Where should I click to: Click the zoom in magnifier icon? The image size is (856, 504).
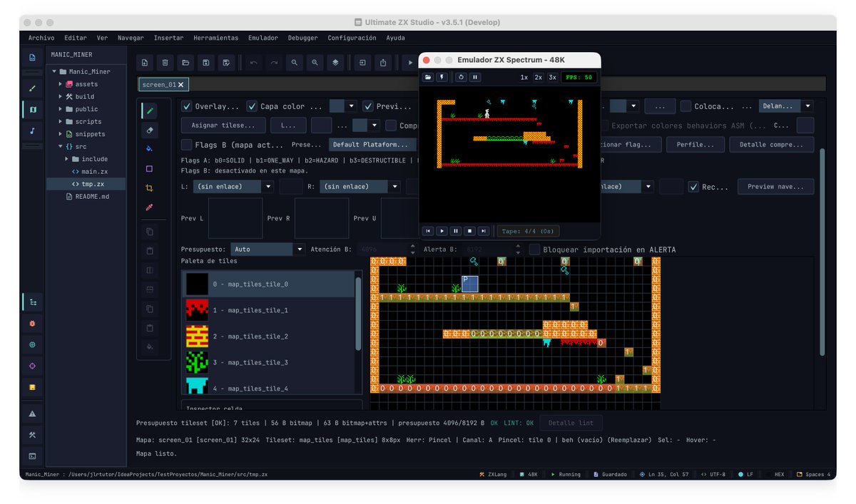click(315, 63)
